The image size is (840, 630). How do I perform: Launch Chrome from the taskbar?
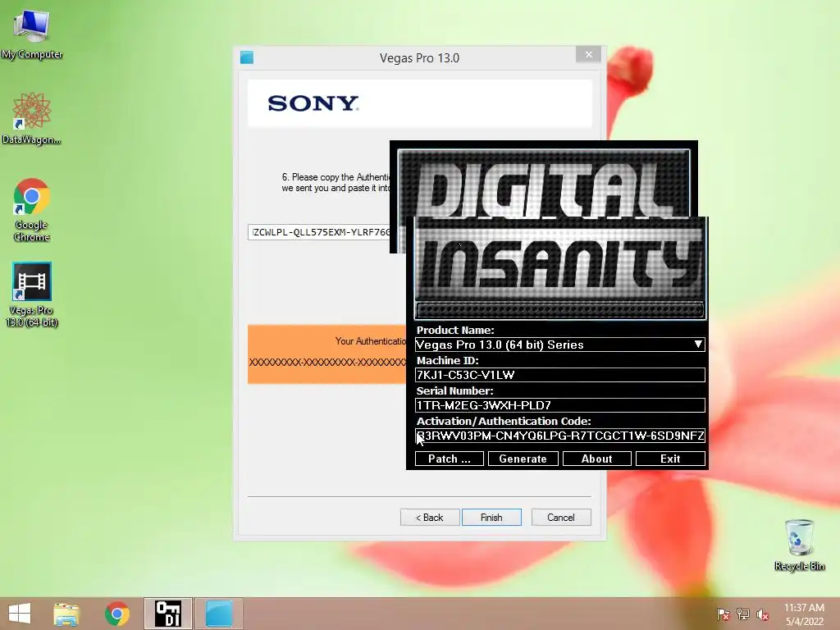pyautogui.click(x=116, y=614)
